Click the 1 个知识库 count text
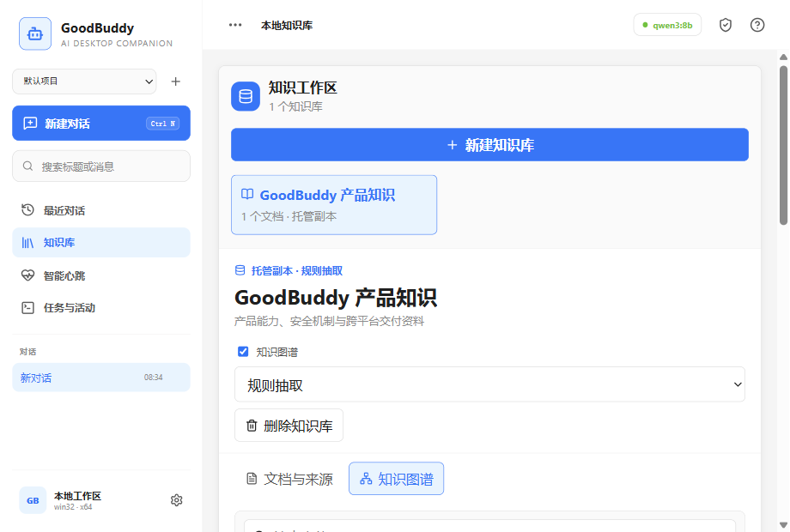This screenshot has height=532, width=790. coord(295,106)
